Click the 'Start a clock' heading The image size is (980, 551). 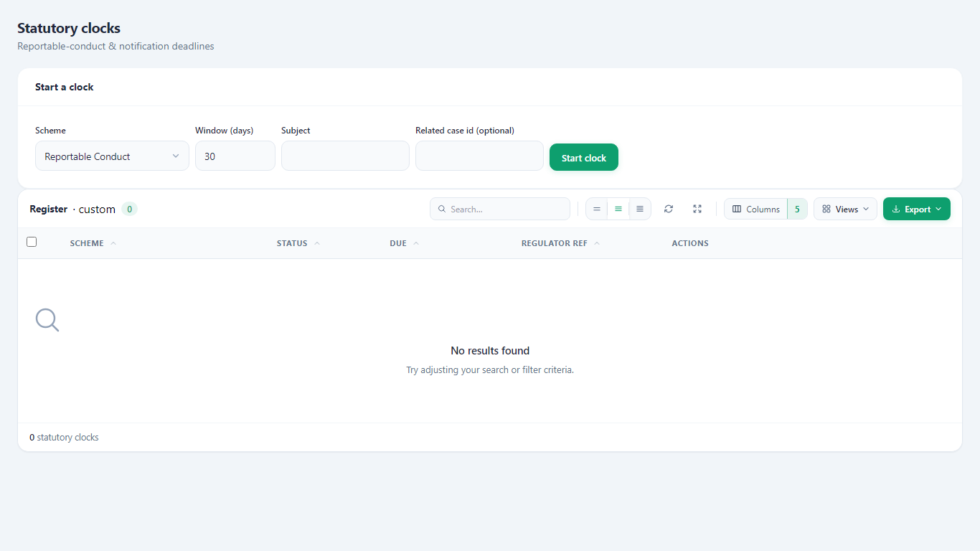(x=65, y=87)
